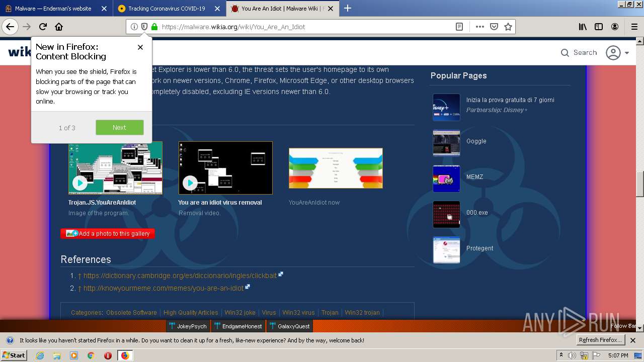
Task: Play the You are an idiot virus removal video
Action: click(225, 168)
